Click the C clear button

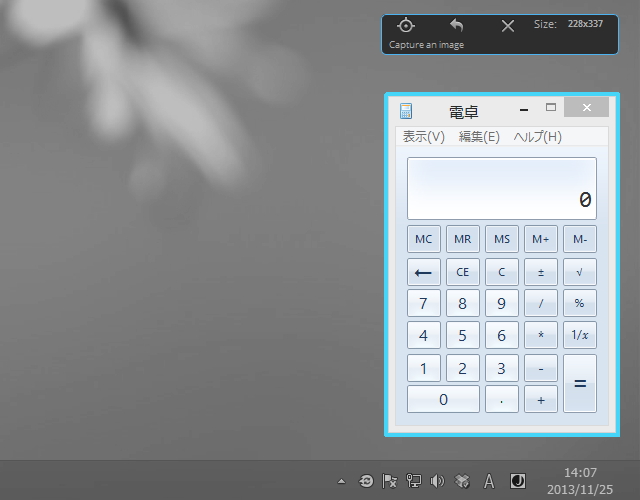(x=502, y=272)
